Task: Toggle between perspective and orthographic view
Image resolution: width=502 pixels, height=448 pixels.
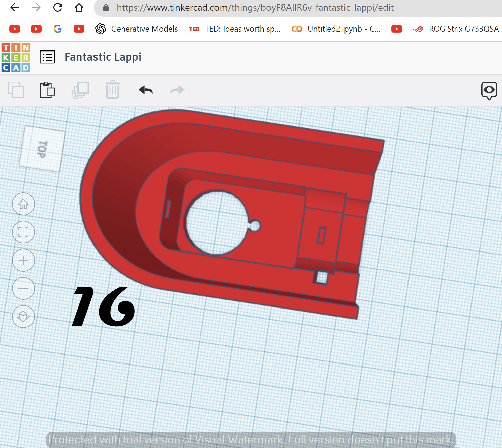Action: [23, 317]
